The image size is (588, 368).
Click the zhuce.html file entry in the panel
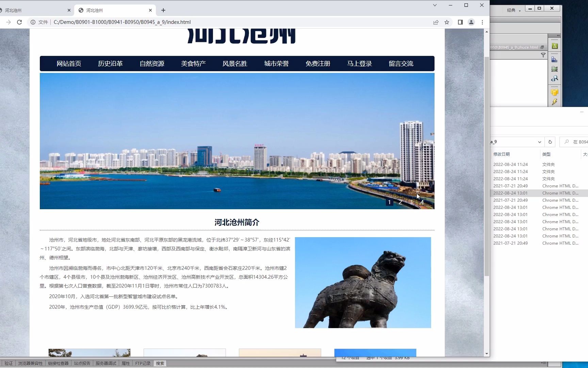tap(514, 47)
